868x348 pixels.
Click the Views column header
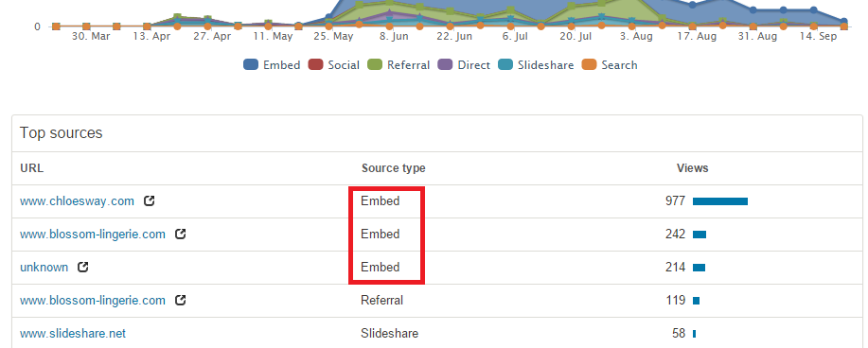pos(693,168)
